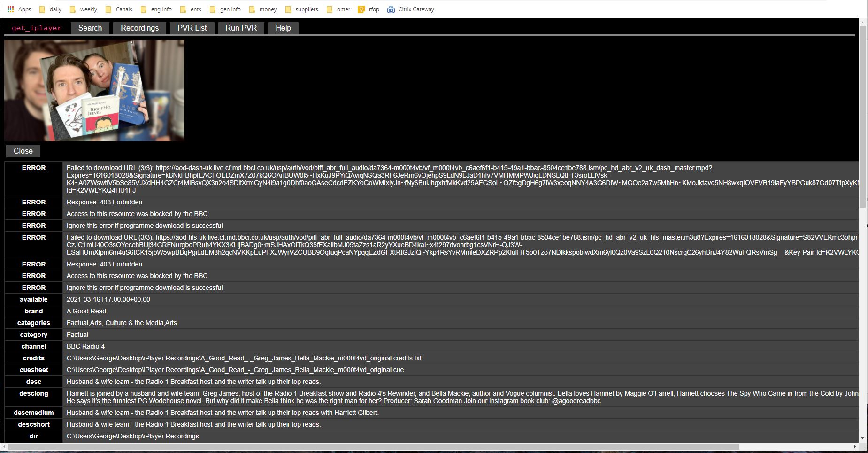Open the ents bookmarks folder
Image resolution: width=868 pixels, height=453 pixels.
click(195, 9)
